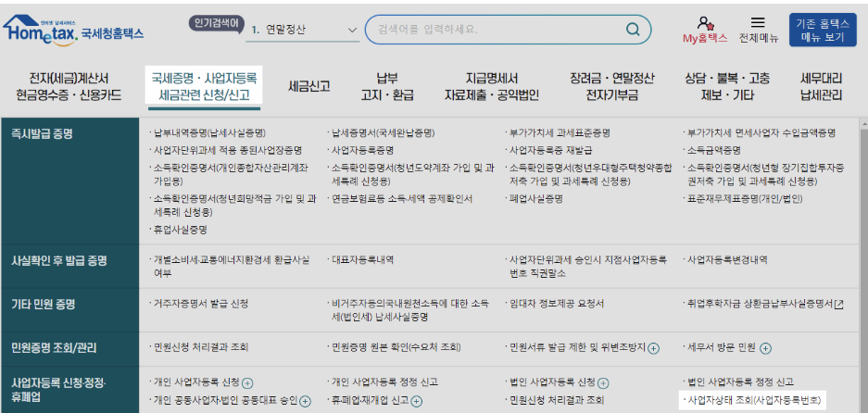
Task: Expand plus icon beside 법인 사업자등록 신청
Action: click(603, 382)
